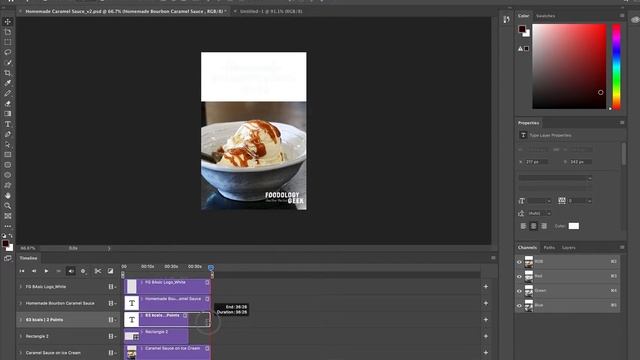Select the Move tool

point(7,22)
